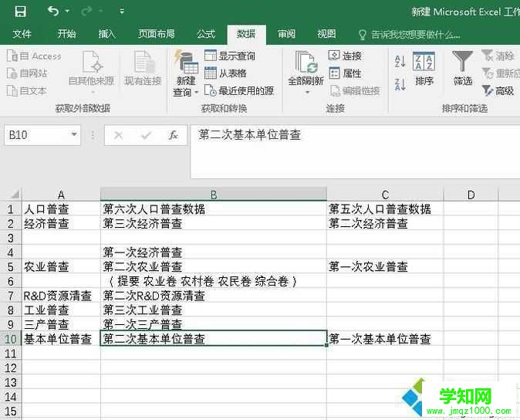Viewport: 520px width, 420px height.
Task: Click the sort descending Z-A icon
Action: 400,84
